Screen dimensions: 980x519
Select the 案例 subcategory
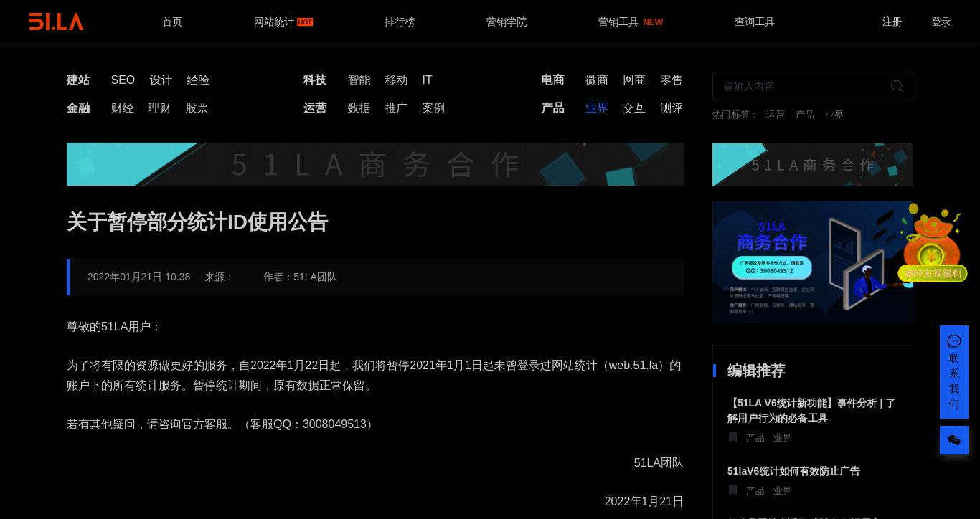click(433, 108)
